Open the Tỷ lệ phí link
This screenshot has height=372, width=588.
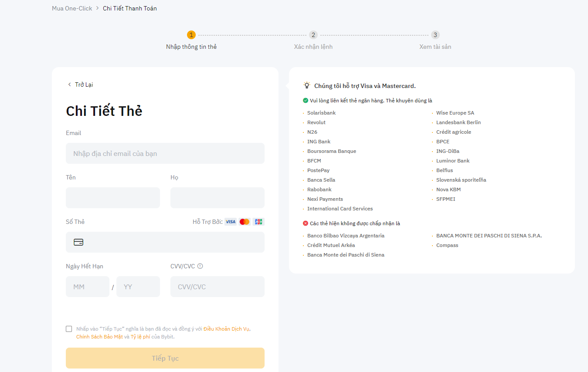pos(140,337)
